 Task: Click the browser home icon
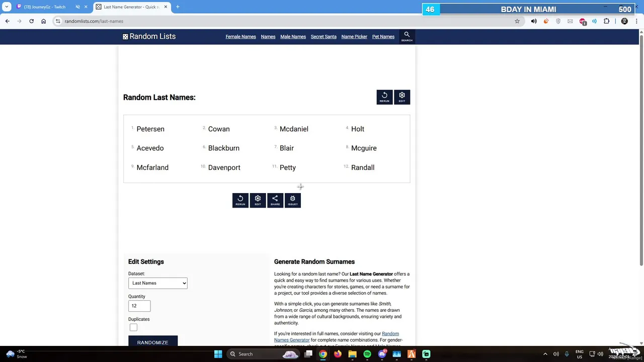[x=43, y=21]
